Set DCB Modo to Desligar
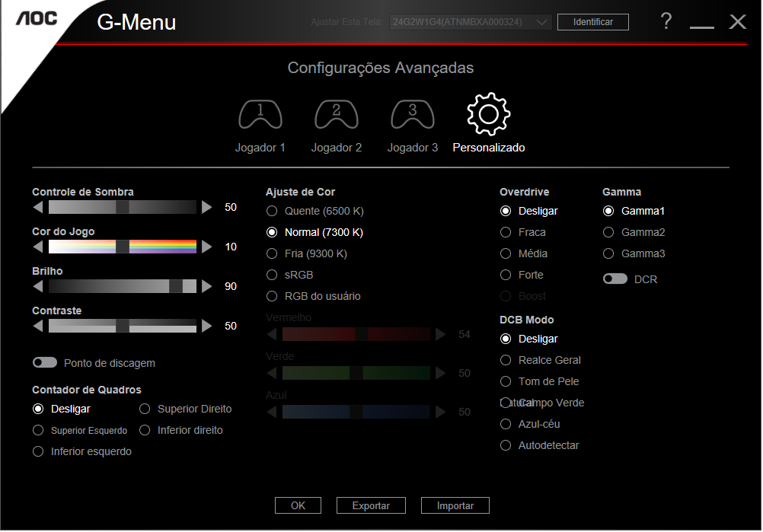 click(529, 339)
